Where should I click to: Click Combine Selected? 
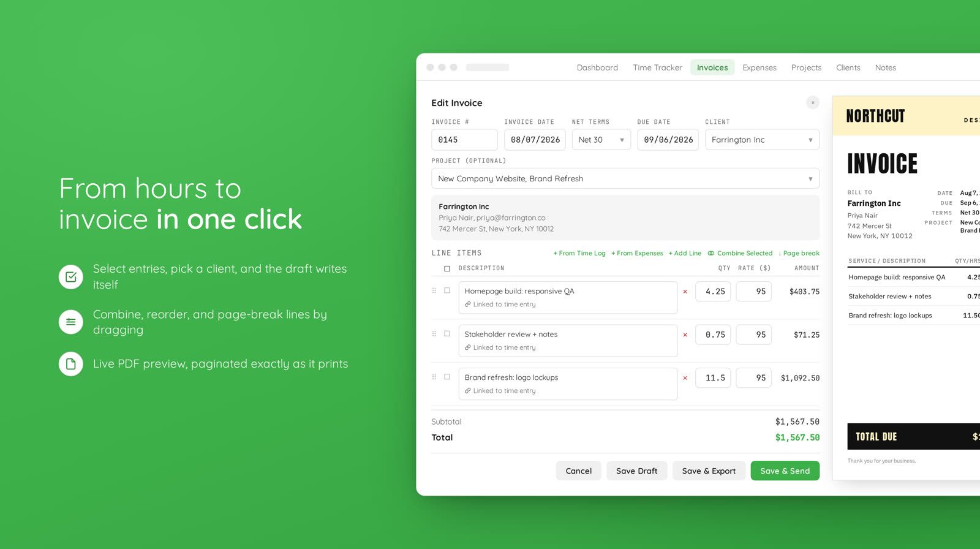pos(740,253)
